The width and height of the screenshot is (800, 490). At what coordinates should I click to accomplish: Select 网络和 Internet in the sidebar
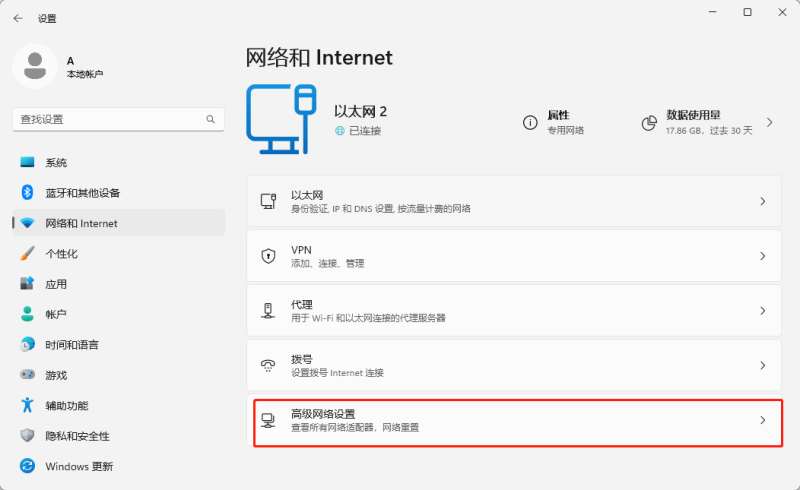[x=118, y=223]
